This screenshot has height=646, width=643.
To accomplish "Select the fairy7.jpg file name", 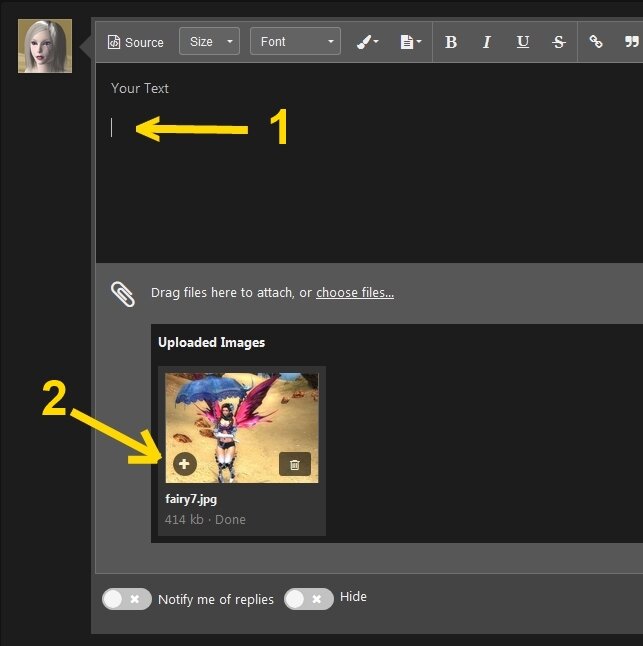I will coord(191,499).
